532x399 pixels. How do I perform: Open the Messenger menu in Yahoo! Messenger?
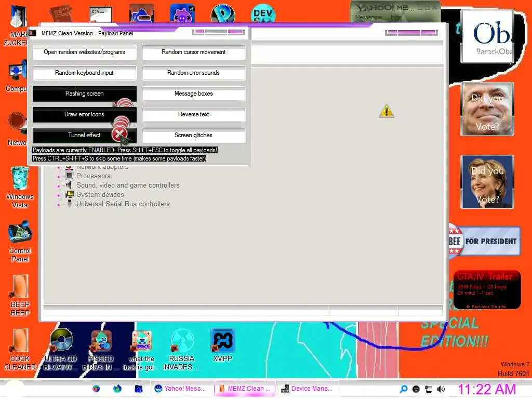point(368,17)
